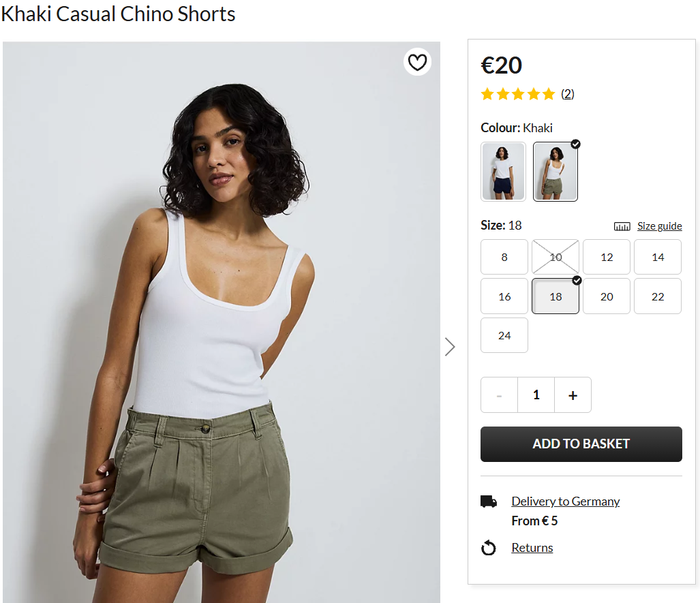Screen dimensions: 700x603
Task: Increase quantity with plus button
Action: (x=573, y=395)
